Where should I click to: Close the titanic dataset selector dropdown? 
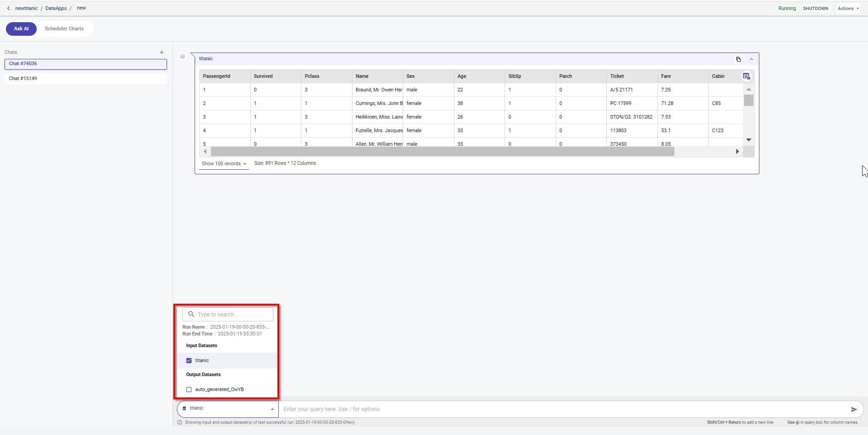pos(272,409)
